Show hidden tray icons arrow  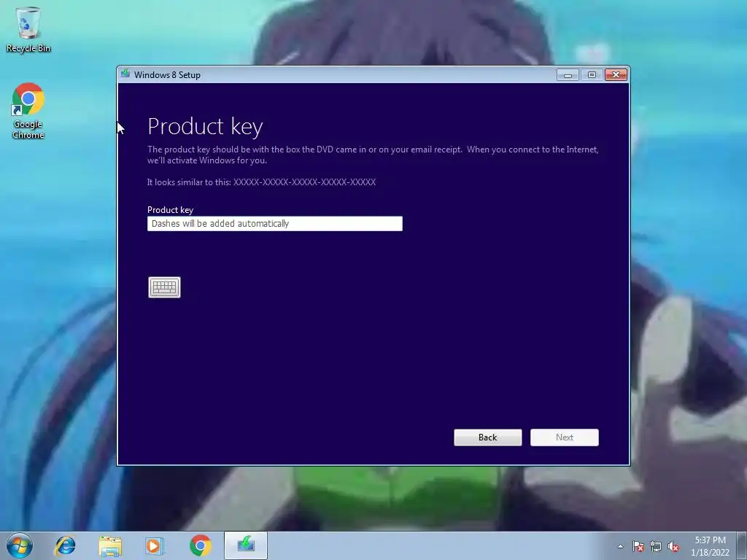pyautogui.click(x=620, y=546)
